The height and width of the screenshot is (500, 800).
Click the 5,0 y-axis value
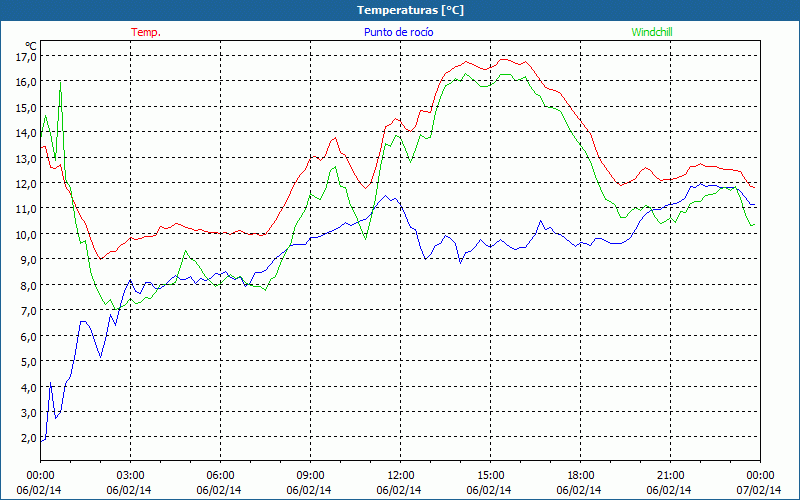(x=28, y=361)
